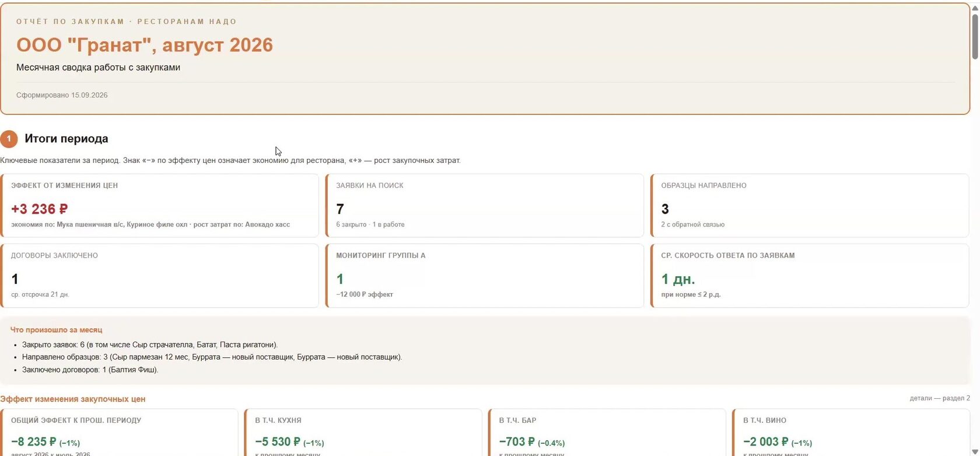
Task: Click the "ОБЩИЙ ЭФФЕКТ К ПРОШ. ПЕРИОДУ" card label
Action: [76, 420]
